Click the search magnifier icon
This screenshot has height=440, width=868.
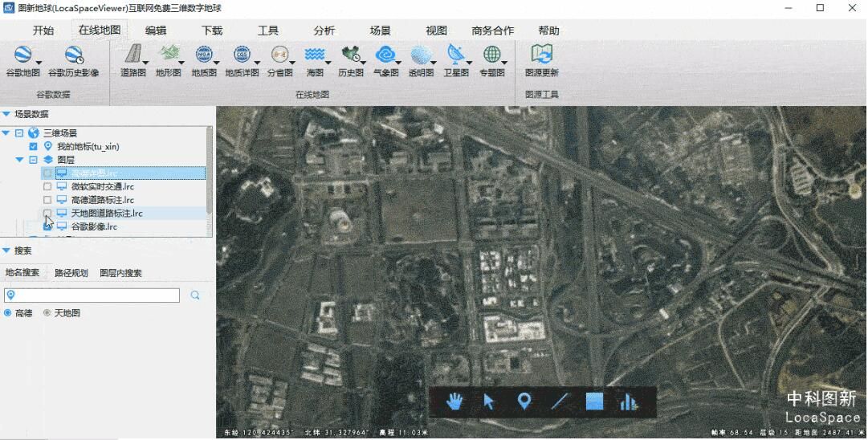tap(195, 295)
